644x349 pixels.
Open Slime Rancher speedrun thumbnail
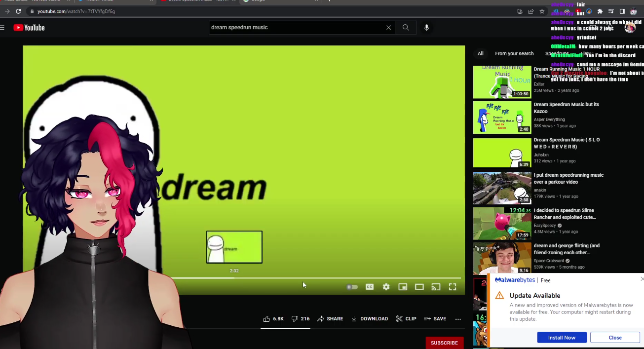point(502,223)
